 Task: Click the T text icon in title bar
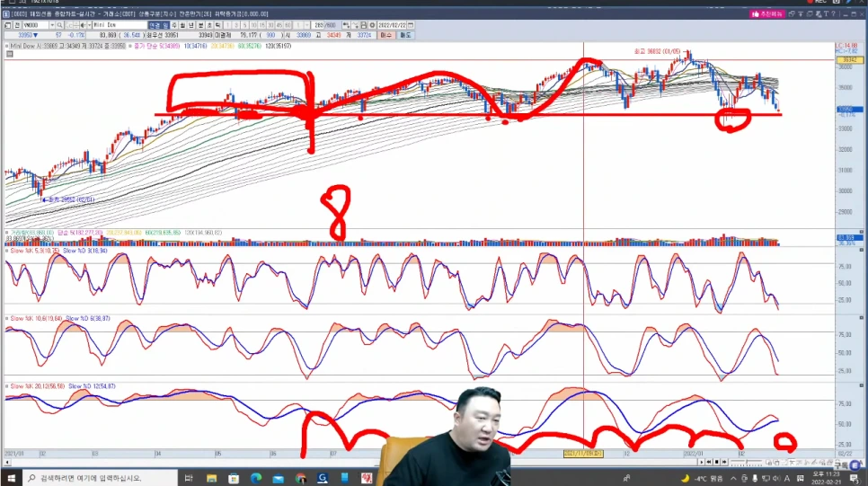point(826,13)
